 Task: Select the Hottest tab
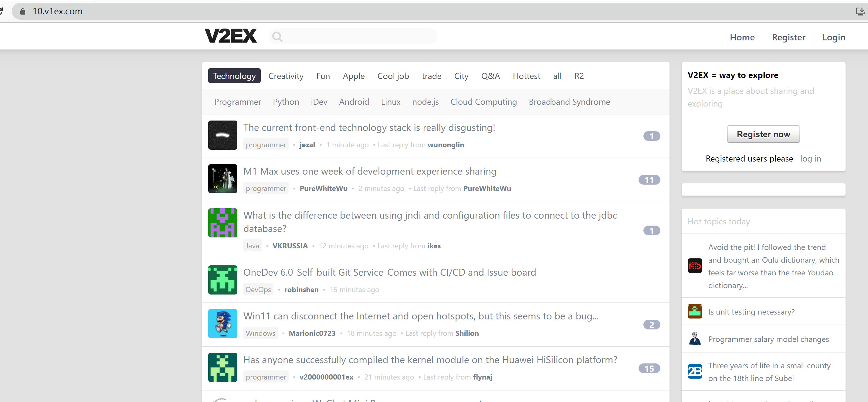(x=526, y=76)
